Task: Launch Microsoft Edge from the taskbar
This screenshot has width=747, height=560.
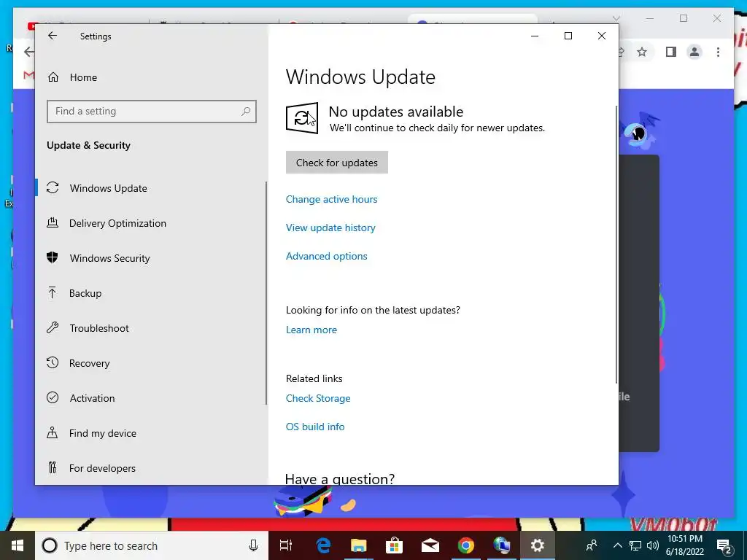Action: (323, 545)
